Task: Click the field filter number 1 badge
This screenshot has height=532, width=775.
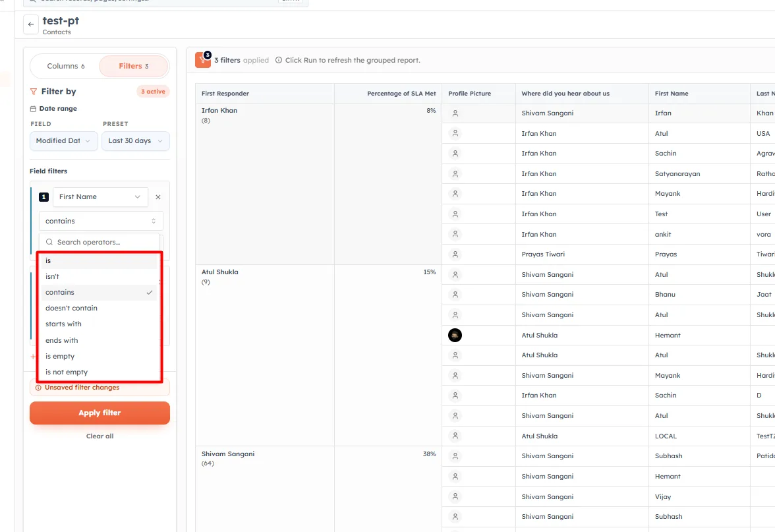Action: [43, 196]
